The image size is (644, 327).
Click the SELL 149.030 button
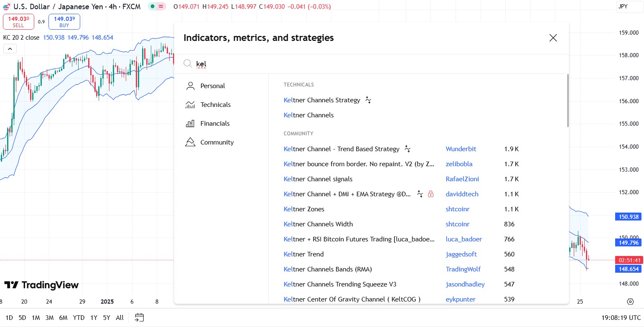(18, 22)
